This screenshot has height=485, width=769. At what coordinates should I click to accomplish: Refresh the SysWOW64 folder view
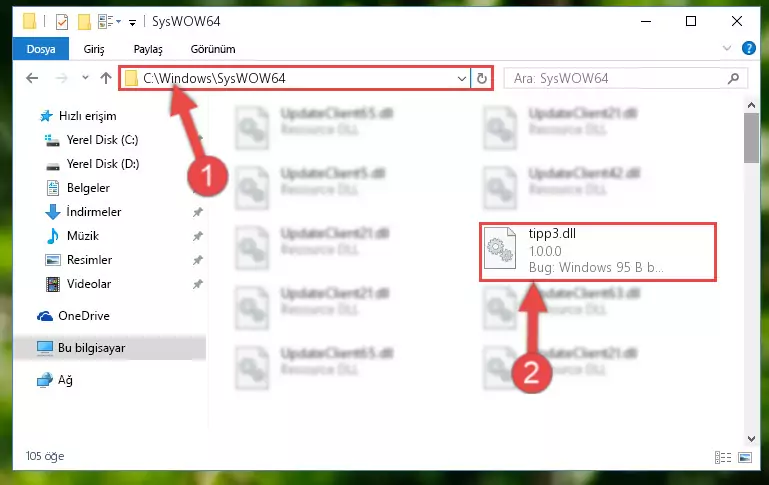[482, 78]
